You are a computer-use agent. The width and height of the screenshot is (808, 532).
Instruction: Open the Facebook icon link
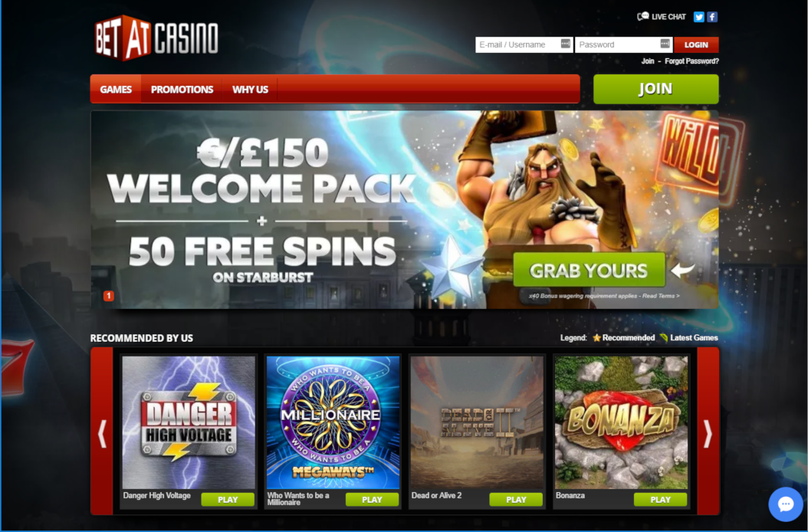[712, 17]
